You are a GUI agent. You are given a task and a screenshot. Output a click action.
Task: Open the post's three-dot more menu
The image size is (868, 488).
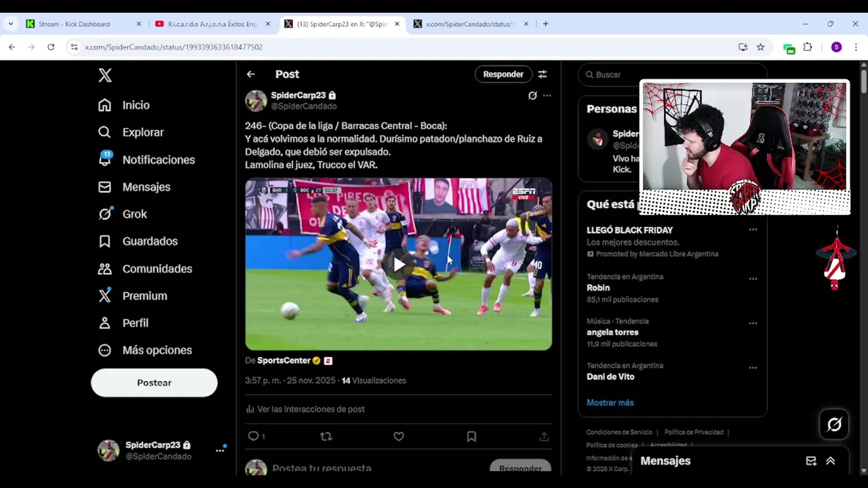point(547,96)
